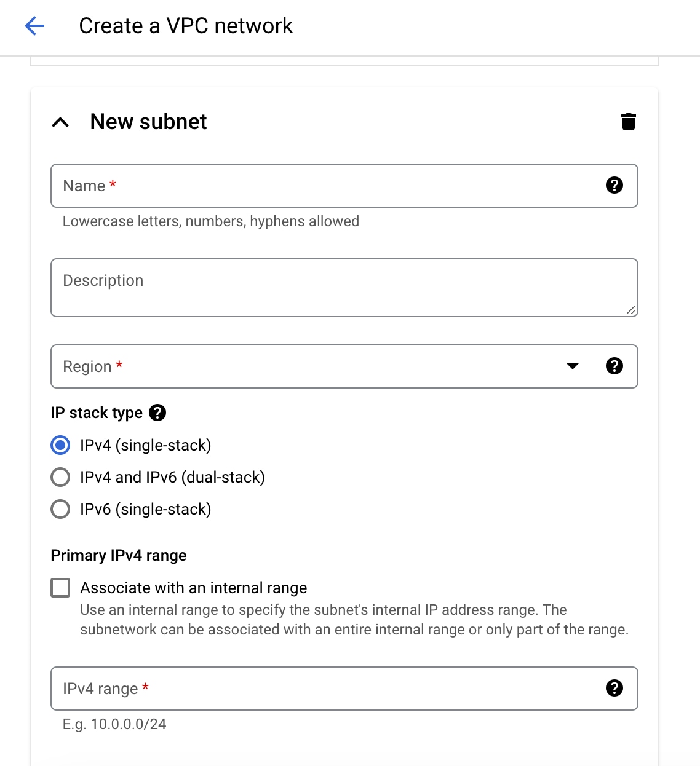
Task: Check Associate with an internal range
Action: click(x=60, y=588)
